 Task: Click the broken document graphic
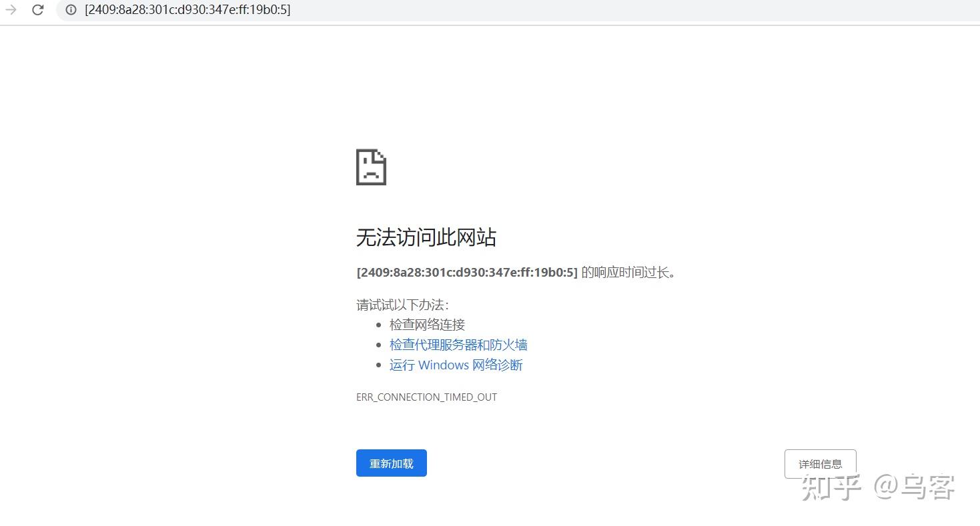(371, 167)
